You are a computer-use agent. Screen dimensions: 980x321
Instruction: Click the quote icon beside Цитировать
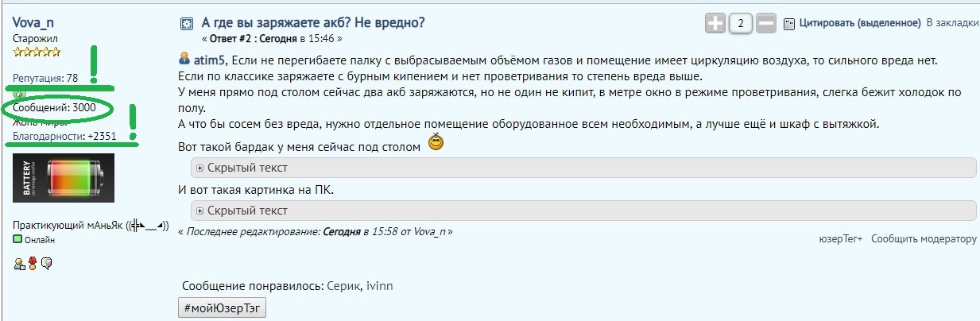tap(789, 24)
